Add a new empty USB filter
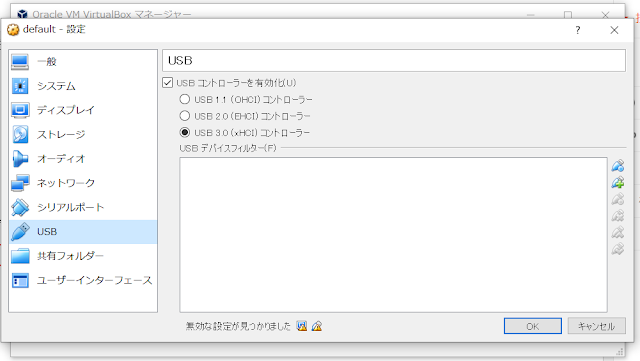The width and height of the screenshot is (640, 361). click(618, 166)
